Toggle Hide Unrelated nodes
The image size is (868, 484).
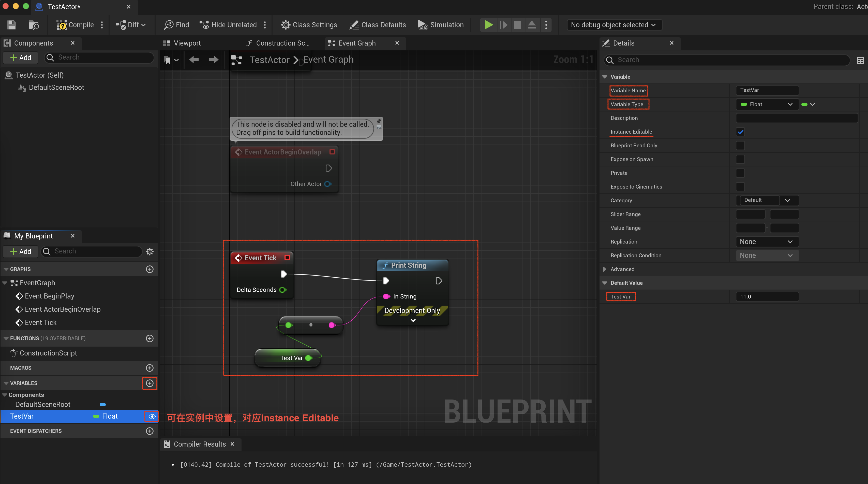pos(228,25)
